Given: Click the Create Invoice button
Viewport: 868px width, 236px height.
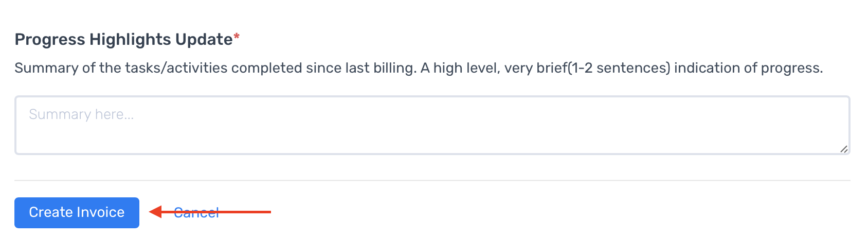Looking at the screenshot, I should (77, 212).
